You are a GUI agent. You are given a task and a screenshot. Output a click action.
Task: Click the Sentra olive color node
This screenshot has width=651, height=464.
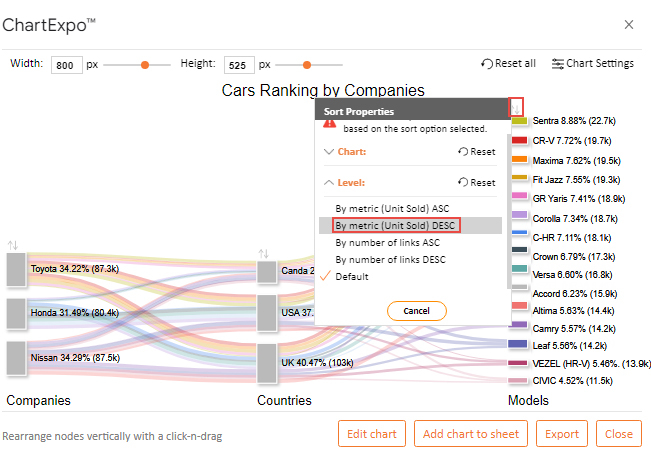519,121
